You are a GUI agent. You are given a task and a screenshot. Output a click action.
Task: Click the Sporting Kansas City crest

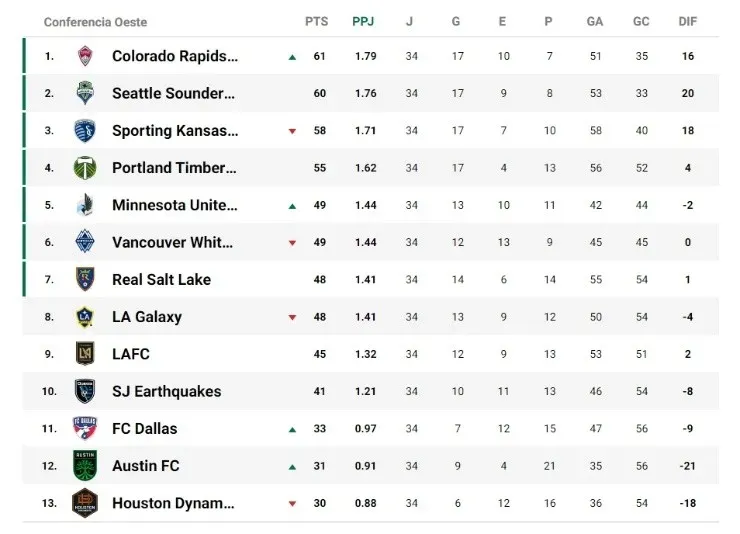[x=85, y=131]
